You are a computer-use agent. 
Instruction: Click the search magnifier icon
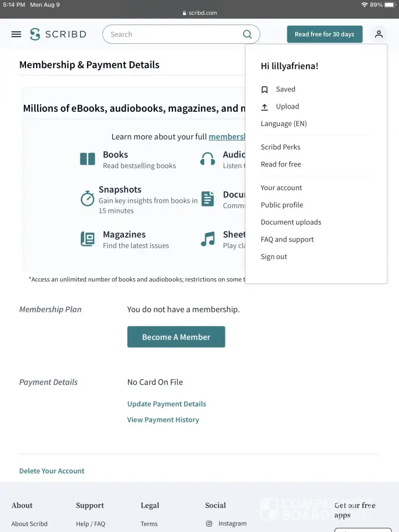[247, 34]
